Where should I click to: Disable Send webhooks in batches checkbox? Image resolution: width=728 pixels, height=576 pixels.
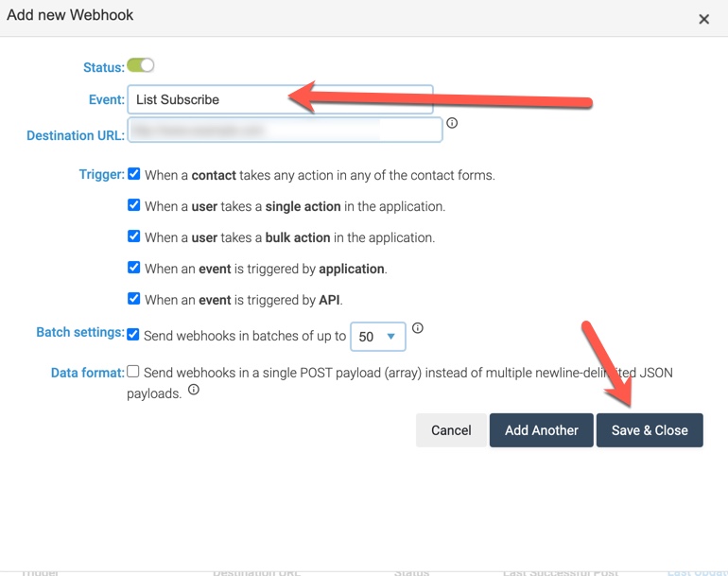133,335
